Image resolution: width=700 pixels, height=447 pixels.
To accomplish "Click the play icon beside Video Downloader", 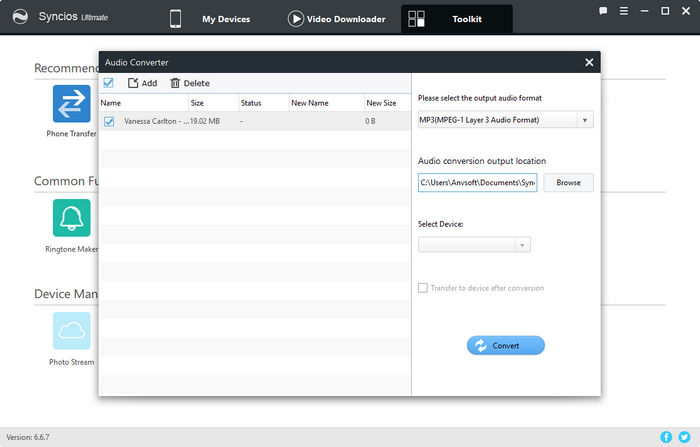I will coord(296,19).
